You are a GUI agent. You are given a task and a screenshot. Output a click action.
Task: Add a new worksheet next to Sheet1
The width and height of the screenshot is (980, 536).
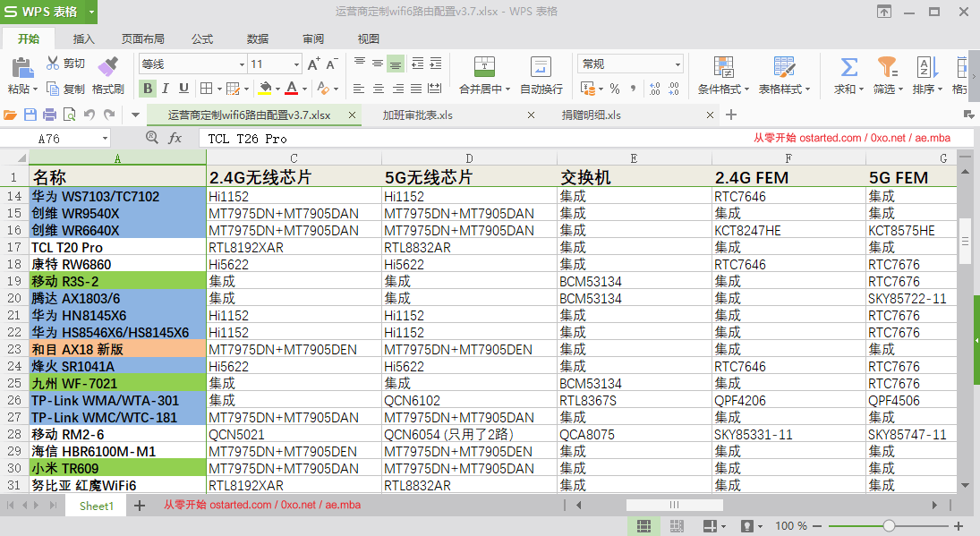[x=140, y=506]
